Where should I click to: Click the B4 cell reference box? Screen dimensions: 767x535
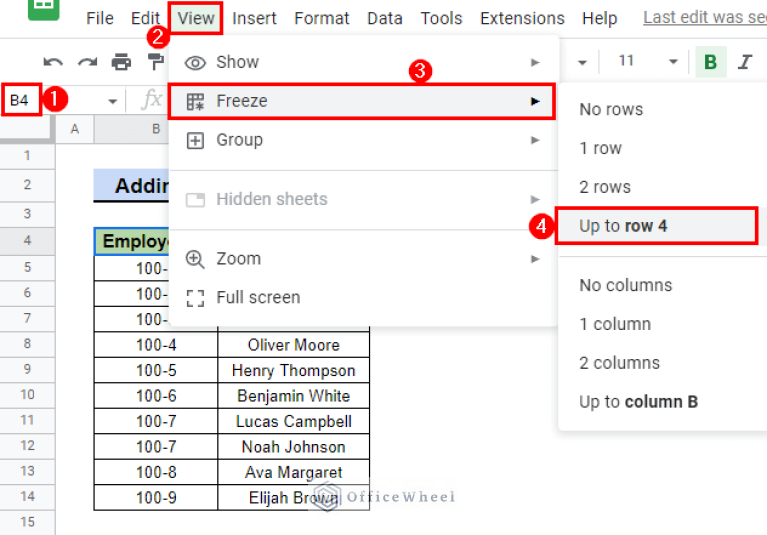tap(20, 101)
